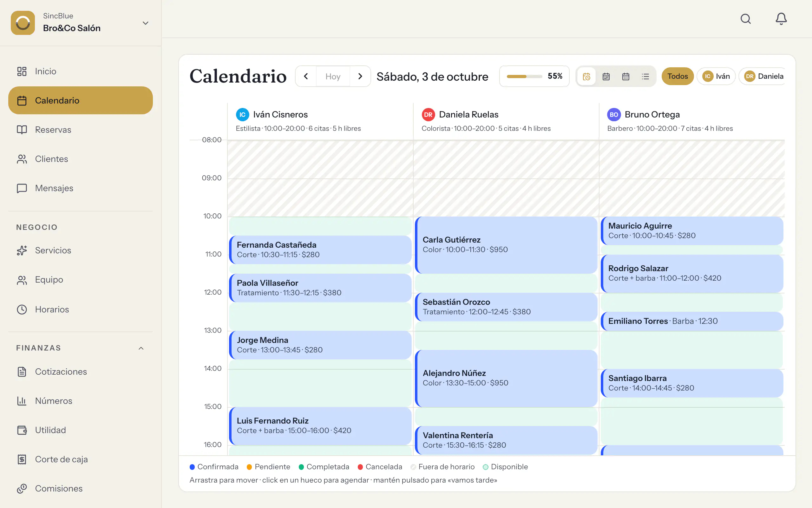Image resolution: width=812 pixels, height=508 pixels.
Task: Open the search icon
Action: (x=746, y=19)
